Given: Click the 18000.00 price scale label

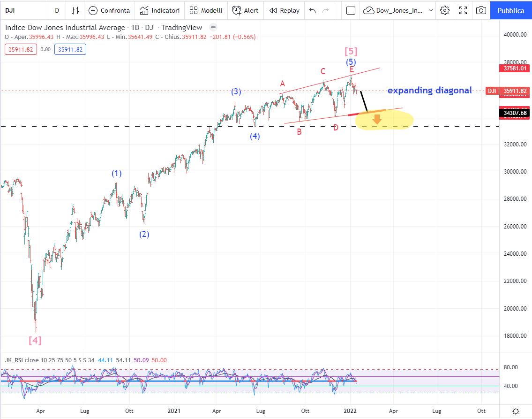Looking at the screenshot, I should [x=515, y=336].
